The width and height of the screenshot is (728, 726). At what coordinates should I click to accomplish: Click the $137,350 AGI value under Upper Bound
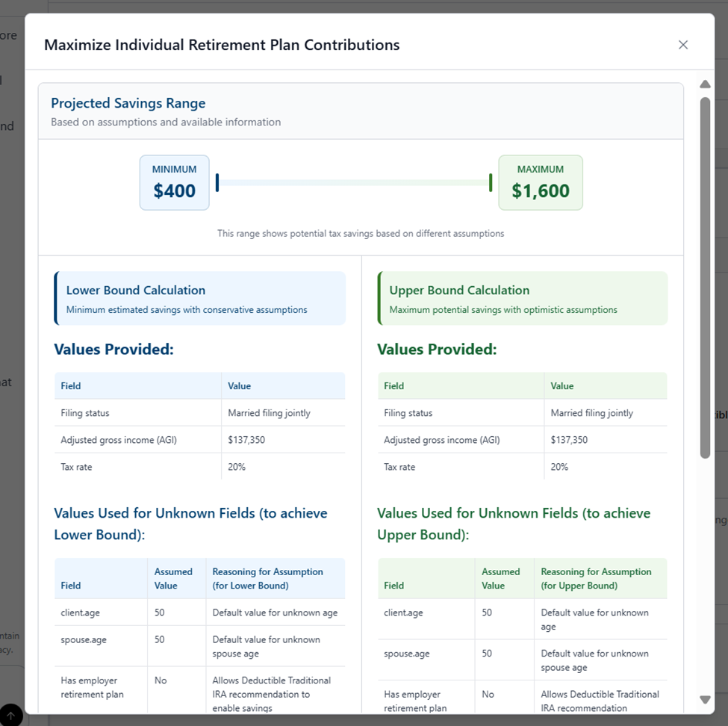pos(569,440)
